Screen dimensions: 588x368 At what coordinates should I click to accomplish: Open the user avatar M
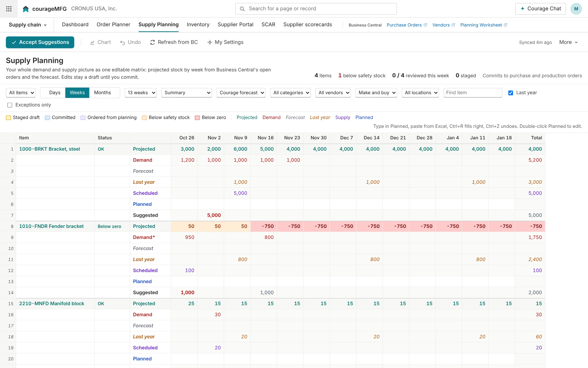click(x=576, y=9)
